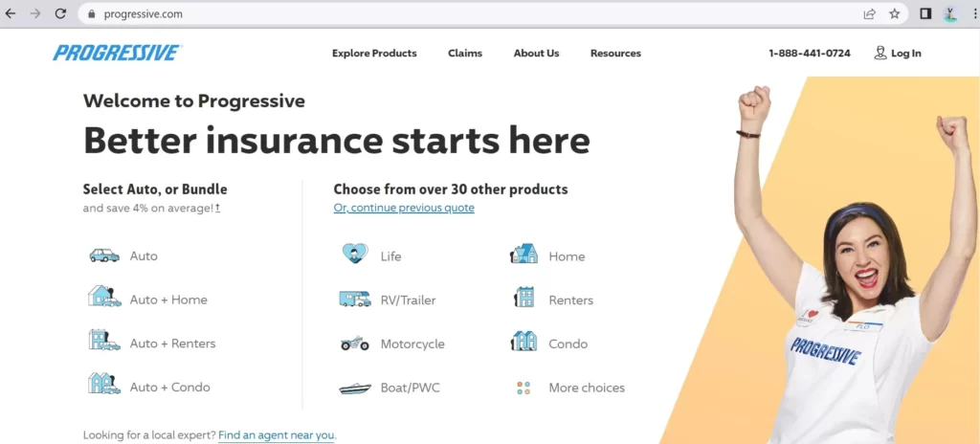This screenshot has width=980, height=444.
Task: Call link 1-888-441-0724
Action: pos(810,54)
